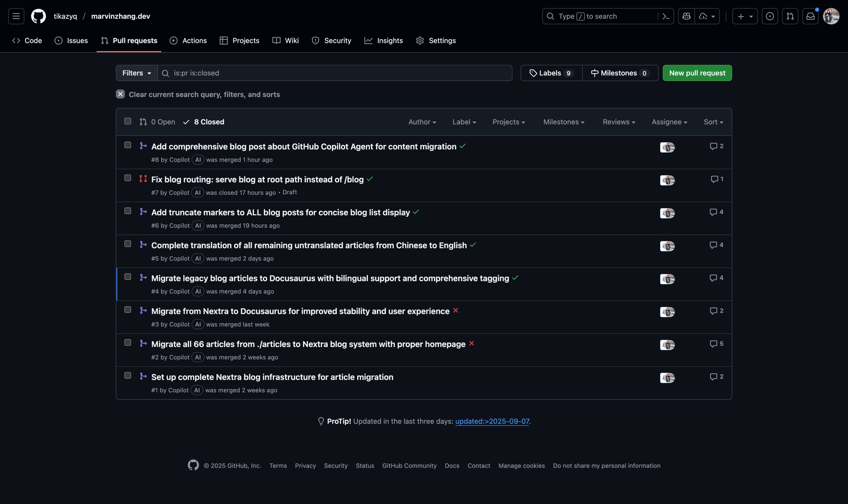Open the Projects repository tab
This screenshot has width=848, height=504.
pyautogui.click(x=239, y=40)
